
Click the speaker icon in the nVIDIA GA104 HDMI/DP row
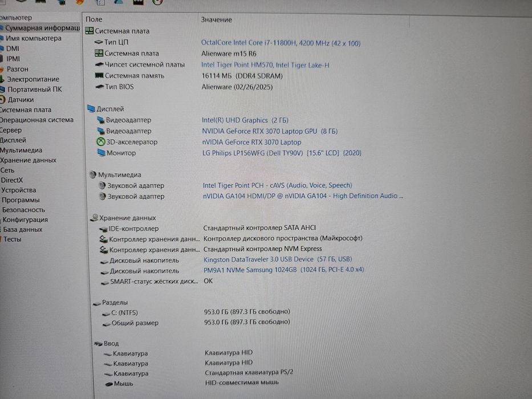(102, 196)
